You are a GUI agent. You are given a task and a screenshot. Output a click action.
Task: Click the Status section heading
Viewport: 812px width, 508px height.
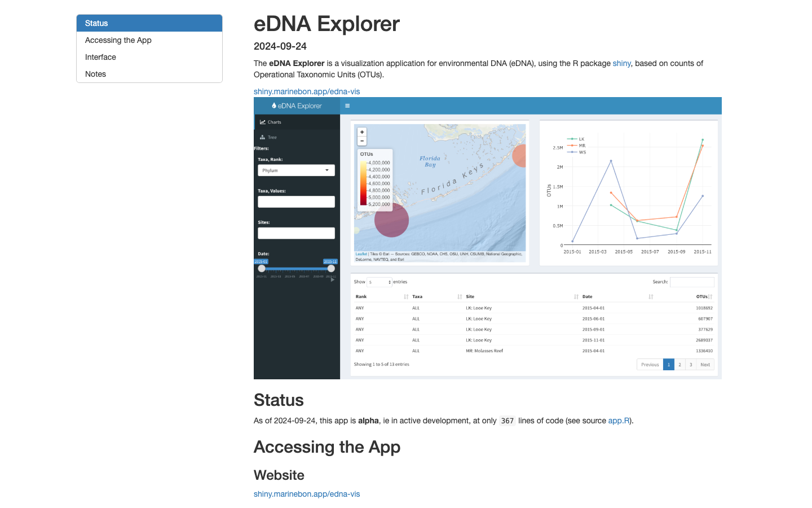click(279, 400)
